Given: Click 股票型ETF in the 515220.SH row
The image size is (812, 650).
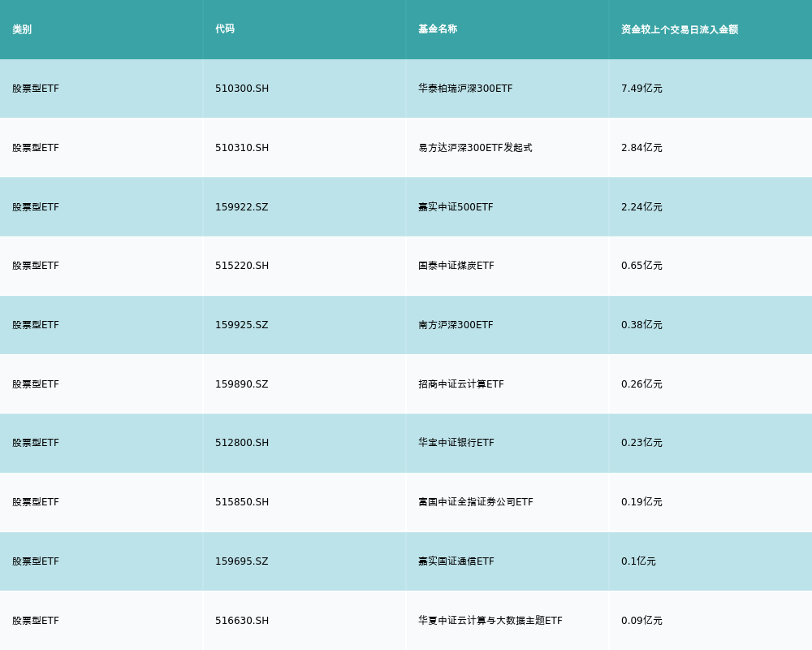Looking at the screenshot, I should (x=36, y=266).
